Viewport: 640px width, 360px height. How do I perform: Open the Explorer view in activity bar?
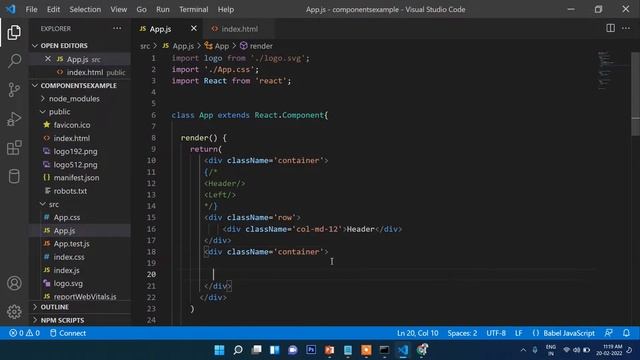click(14, 32)
